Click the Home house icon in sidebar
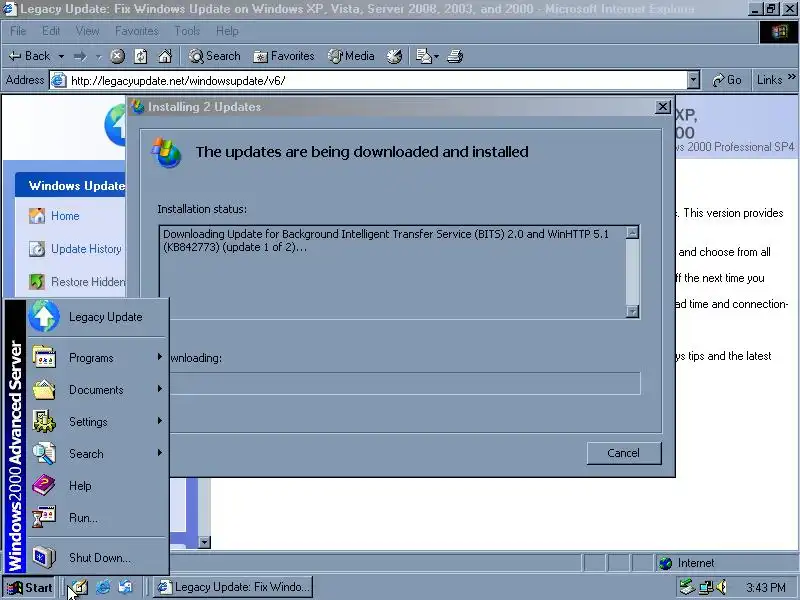This screenshot has width=800, height=600. coord(37,216)
